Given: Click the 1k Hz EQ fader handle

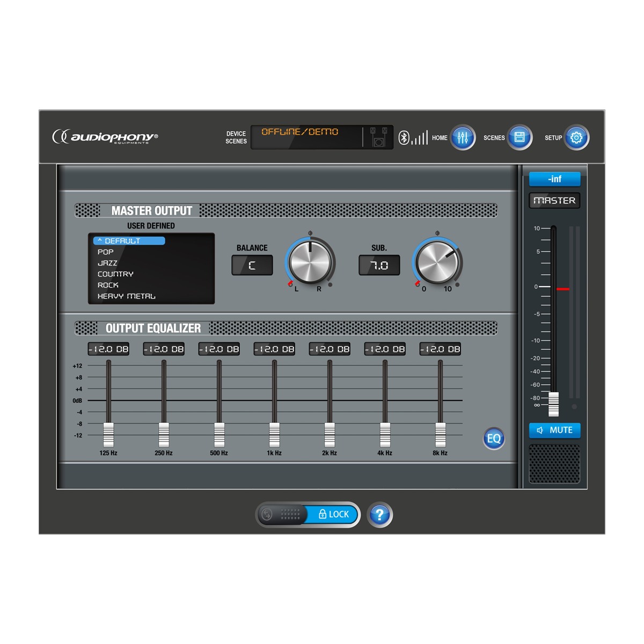Looking at the screenshot, I should click(274, 435).
